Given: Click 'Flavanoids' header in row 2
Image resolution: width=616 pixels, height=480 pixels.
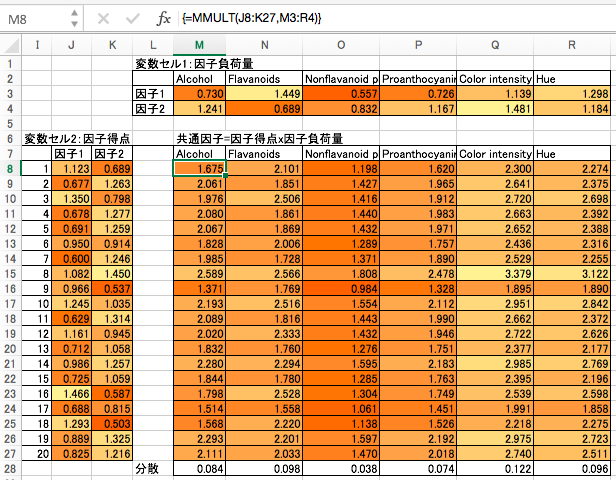Looking at the screenshot, I should click(264, 79).
